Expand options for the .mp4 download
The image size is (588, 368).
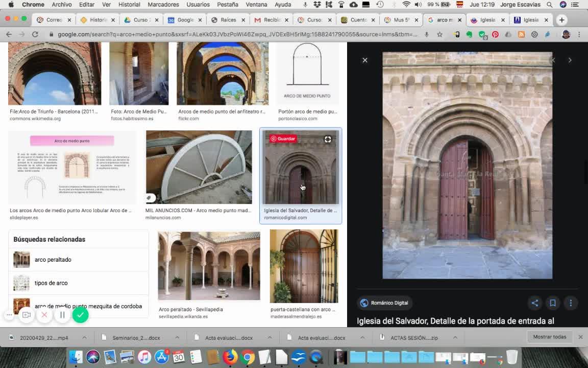coord(84,337)
